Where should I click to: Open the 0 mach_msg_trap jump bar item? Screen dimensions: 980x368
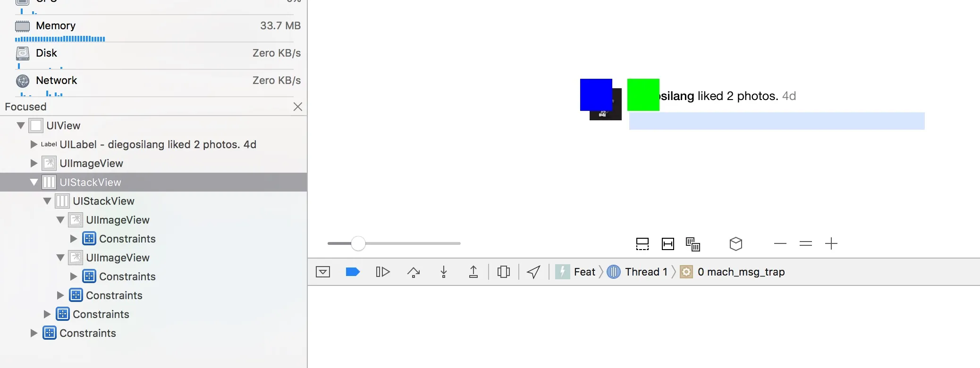coord(733,272)
